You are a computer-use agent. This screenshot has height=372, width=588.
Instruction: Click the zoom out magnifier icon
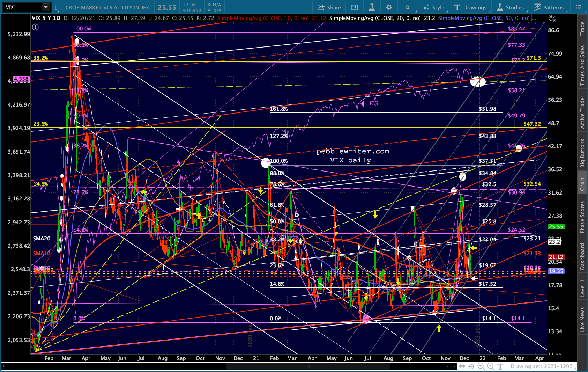coord(491,366)
